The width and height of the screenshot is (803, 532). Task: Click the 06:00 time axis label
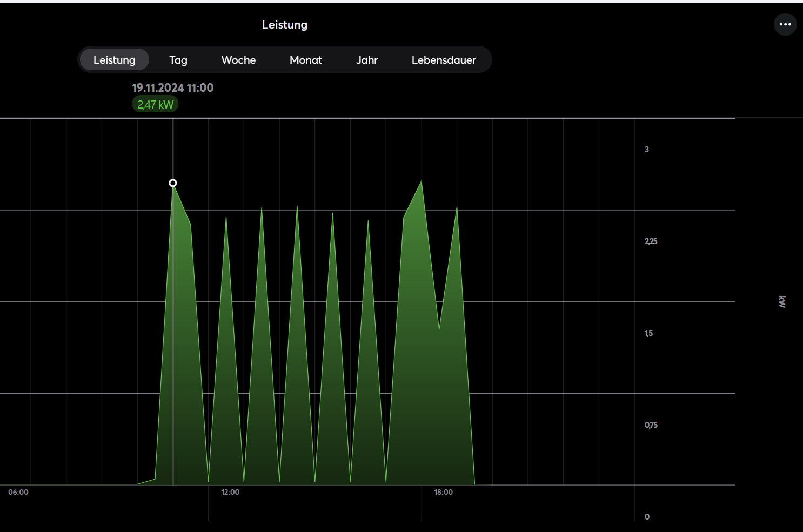pos(18,492)
